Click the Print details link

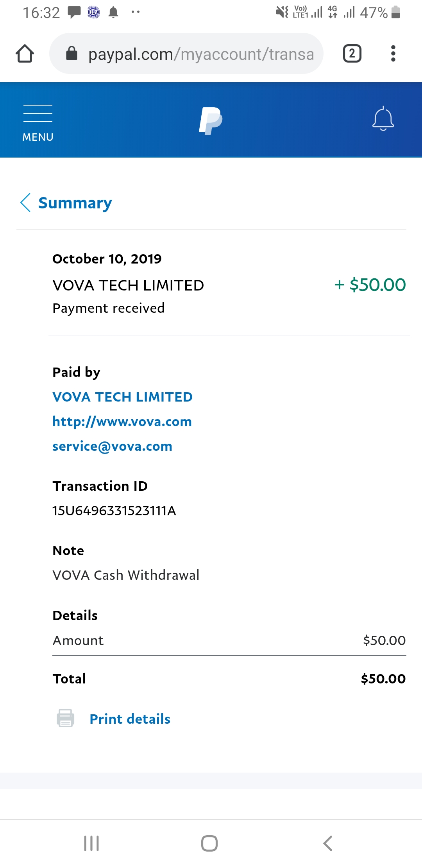point(130,719)
